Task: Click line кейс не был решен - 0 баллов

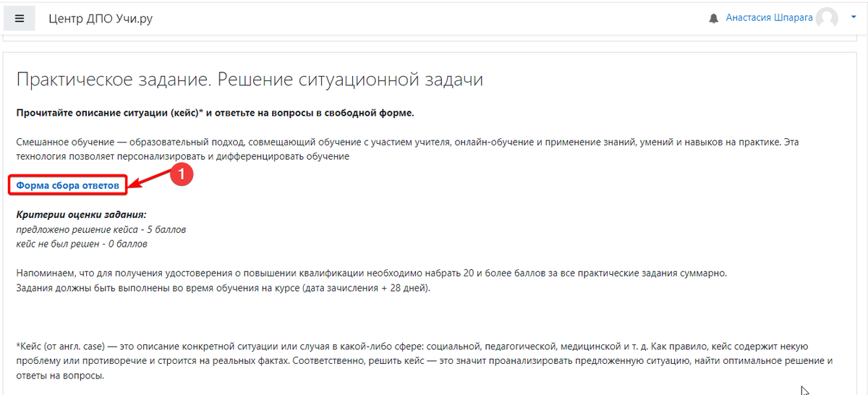Action: pyautogui.click(x=82, y=244)
